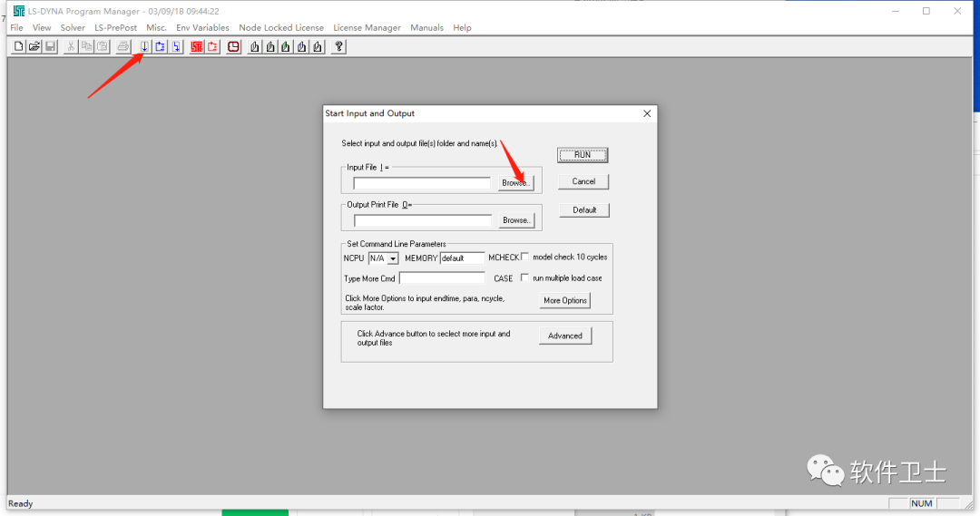Screen dimensions: 980x516
Task: Click the fourth pencil-shaped manual icon
Action: [x=302, y=46]
